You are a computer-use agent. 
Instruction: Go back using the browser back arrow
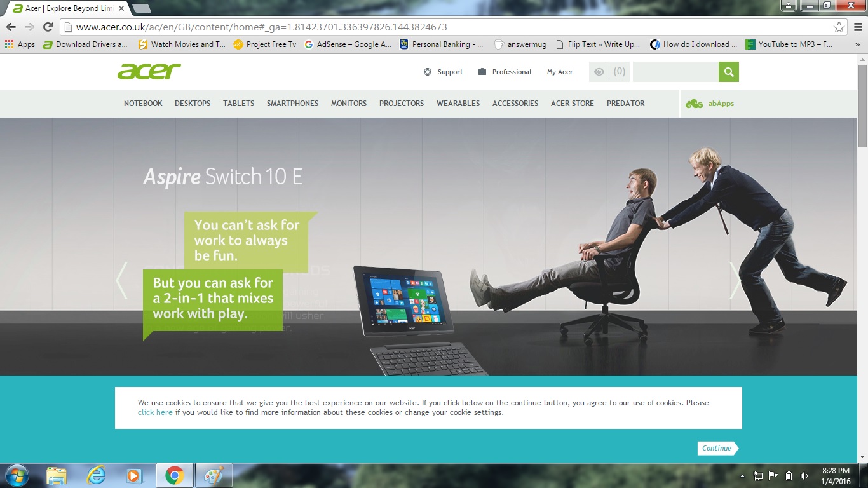[x=11, y=27]
